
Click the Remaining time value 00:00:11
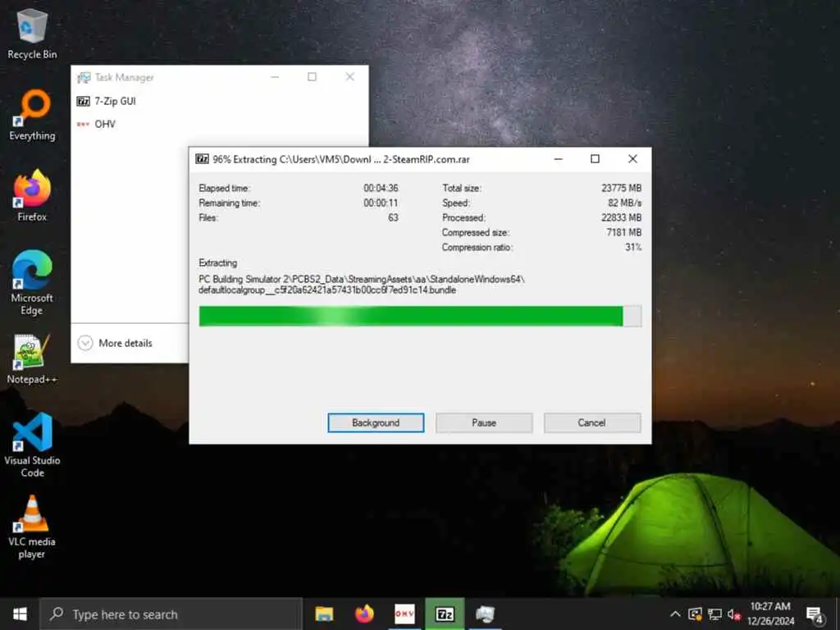coord(381,203)
